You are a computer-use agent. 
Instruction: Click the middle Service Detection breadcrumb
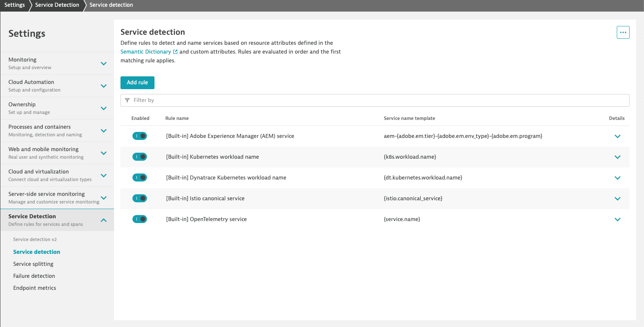57,5
